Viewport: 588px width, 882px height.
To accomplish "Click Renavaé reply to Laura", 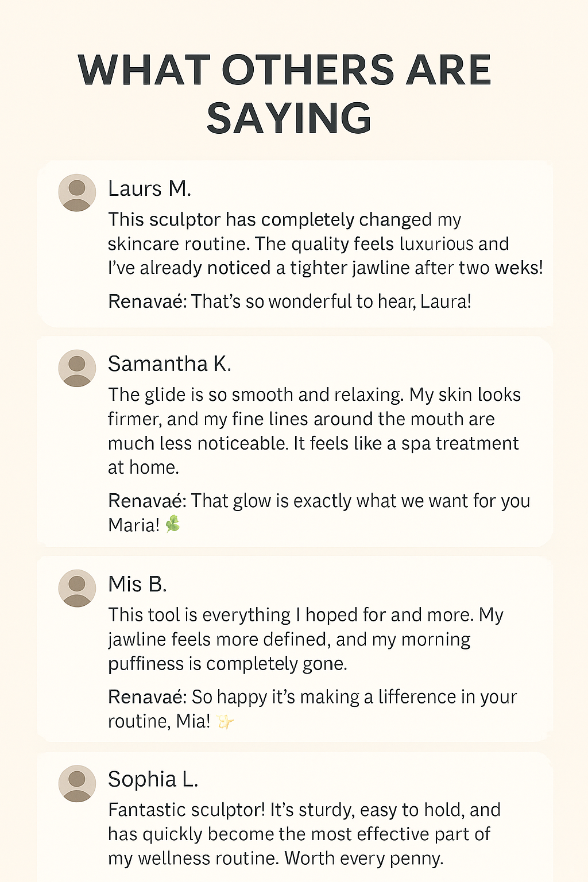I will 289,301.
